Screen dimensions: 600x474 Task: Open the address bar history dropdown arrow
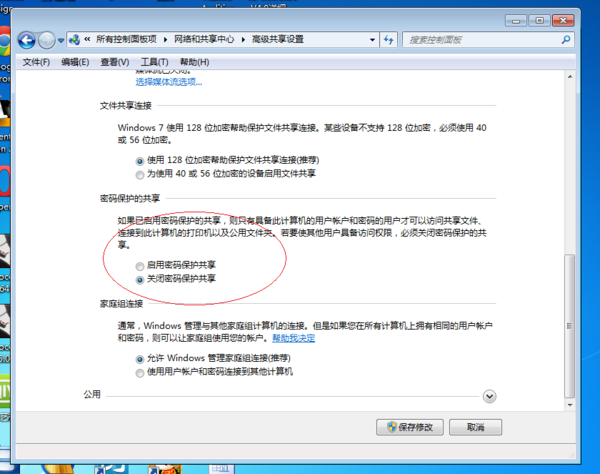pos(372,39)
